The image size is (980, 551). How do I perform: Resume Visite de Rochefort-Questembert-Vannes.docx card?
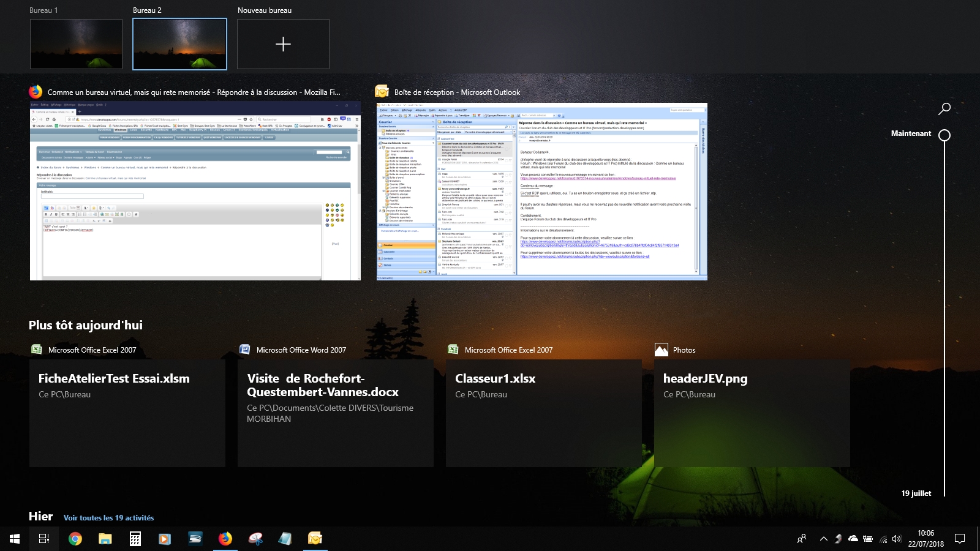click(336, 413)
